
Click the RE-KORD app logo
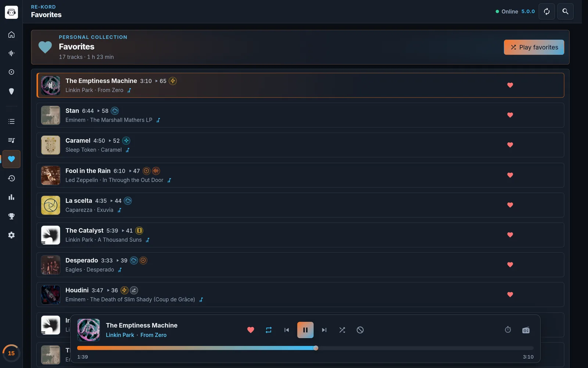(x=11, y=12)
